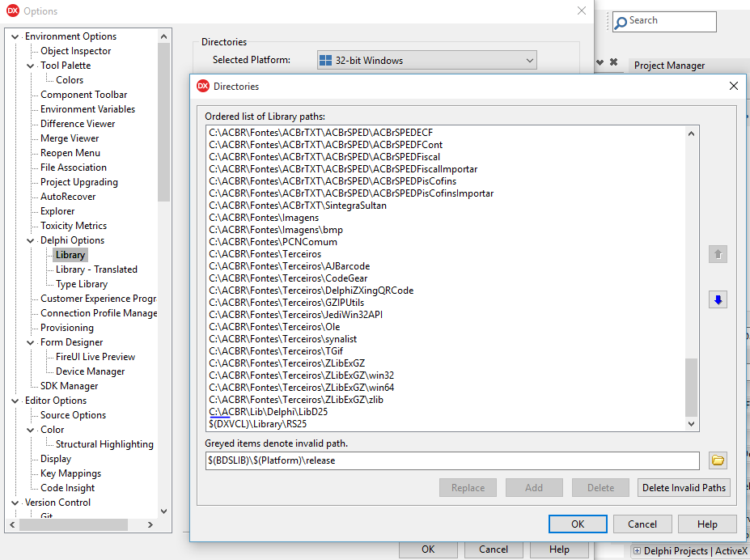Click the Add button

click(x=534, y=488)
